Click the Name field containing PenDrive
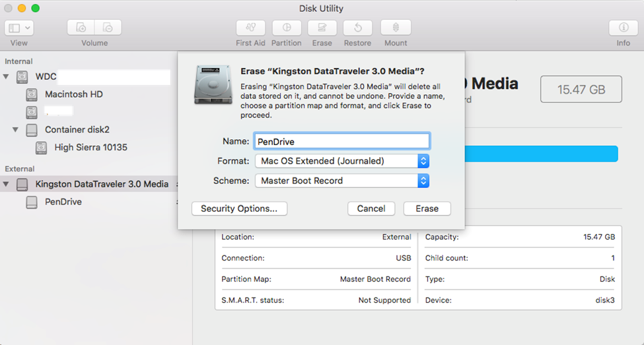The height and width of the screenshot is (345, 644). pos(342,142)
